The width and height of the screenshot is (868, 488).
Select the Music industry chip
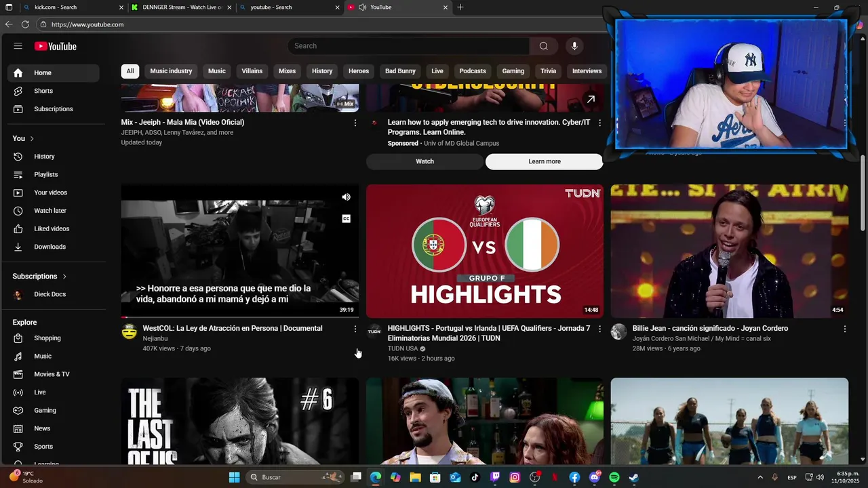click(x=171, y=71)
